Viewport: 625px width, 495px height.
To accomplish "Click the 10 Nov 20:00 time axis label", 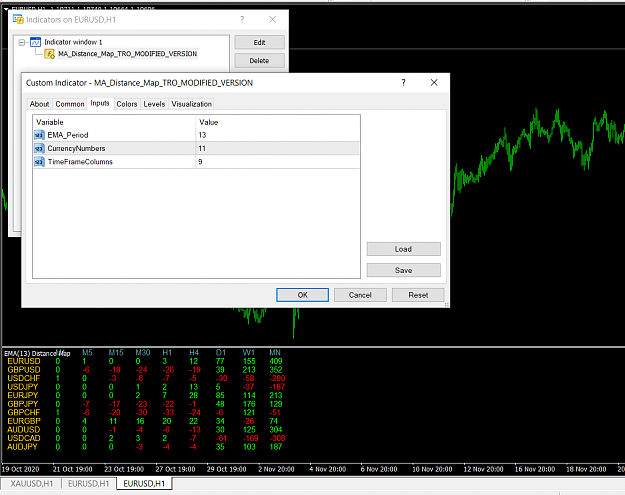I will 432,469.
